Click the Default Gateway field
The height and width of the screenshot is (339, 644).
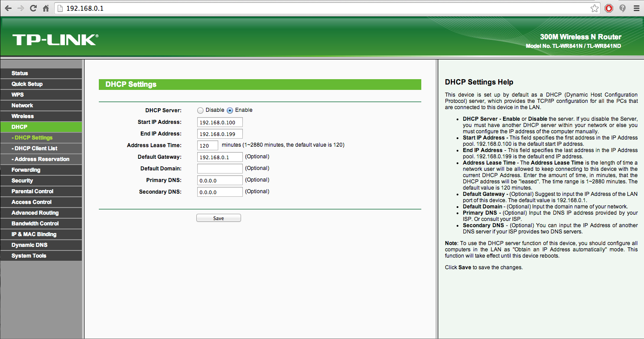pos(220,157)
